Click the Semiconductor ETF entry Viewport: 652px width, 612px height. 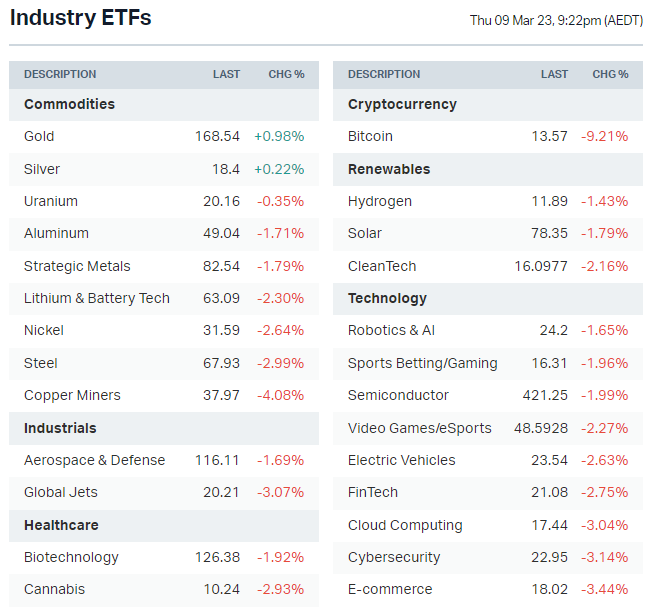tap(398, 395)
